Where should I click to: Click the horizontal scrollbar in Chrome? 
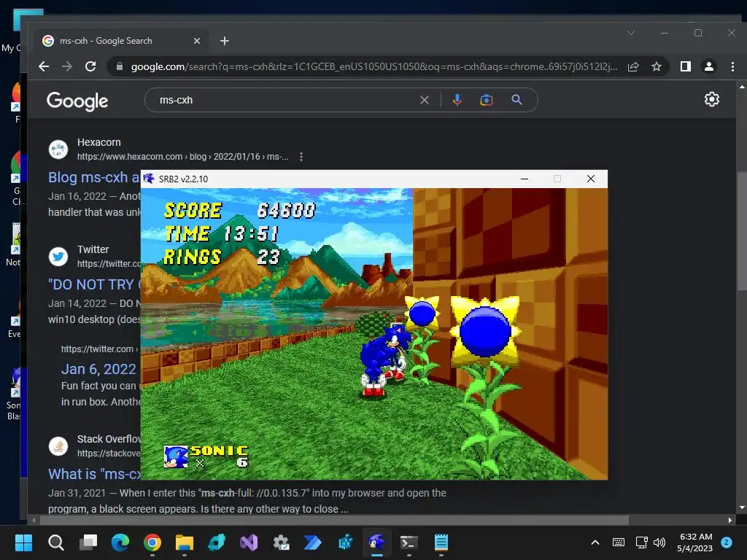(x=333, y=520)
